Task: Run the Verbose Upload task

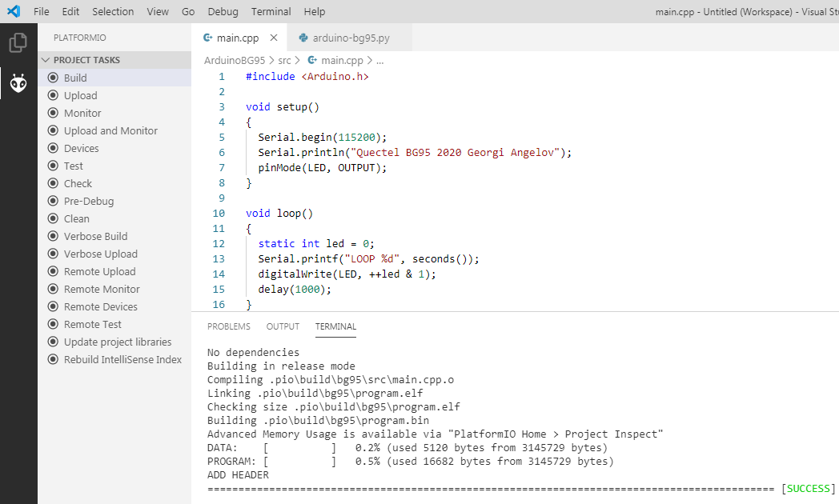Action: click(115, 254)
